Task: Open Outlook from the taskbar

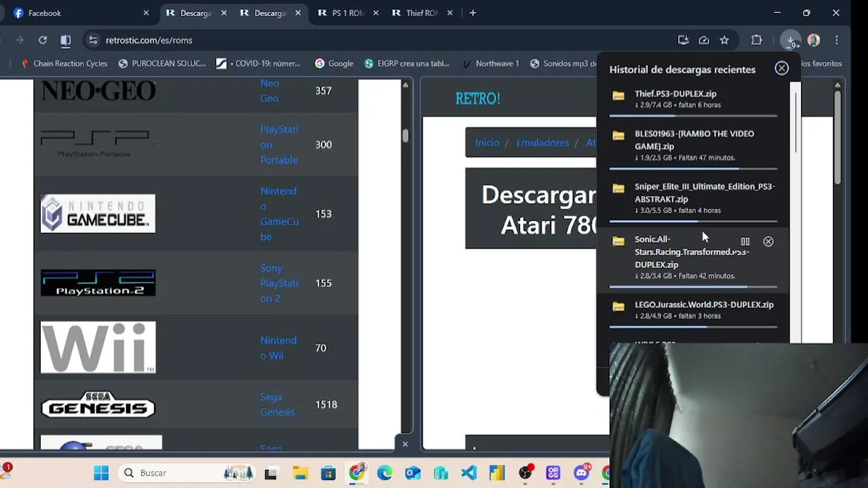Action: point(412,473)
